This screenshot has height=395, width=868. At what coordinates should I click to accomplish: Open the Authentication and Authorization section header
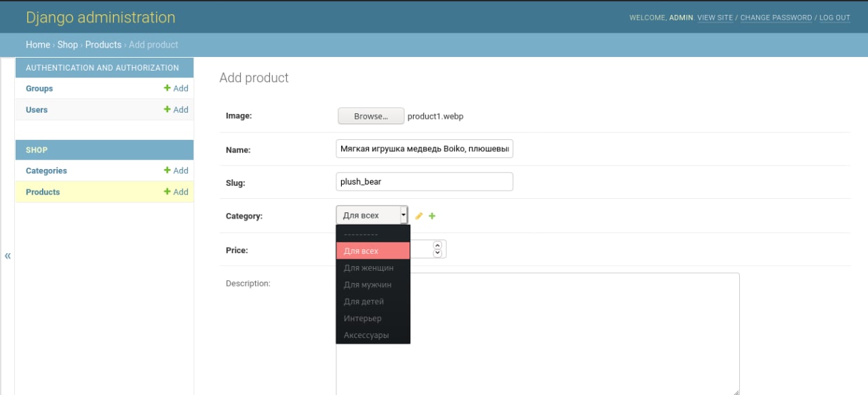tap(102, 68)
